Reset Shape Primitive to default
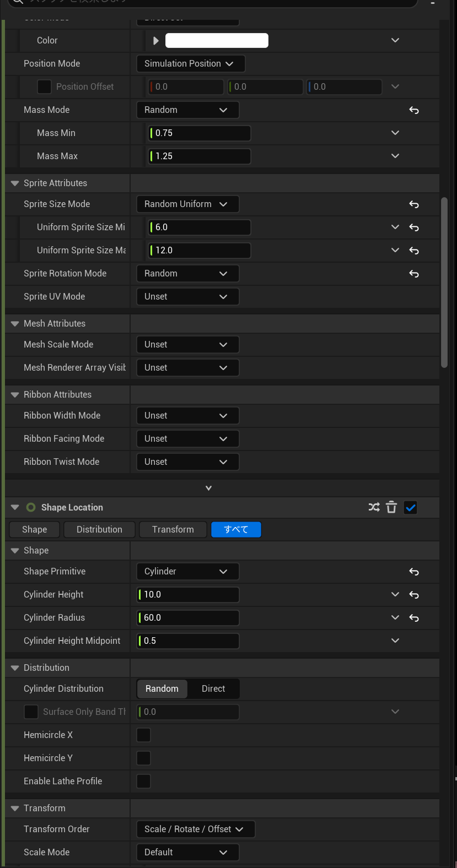This screenshot has height=868, width=457. (414, 572)
